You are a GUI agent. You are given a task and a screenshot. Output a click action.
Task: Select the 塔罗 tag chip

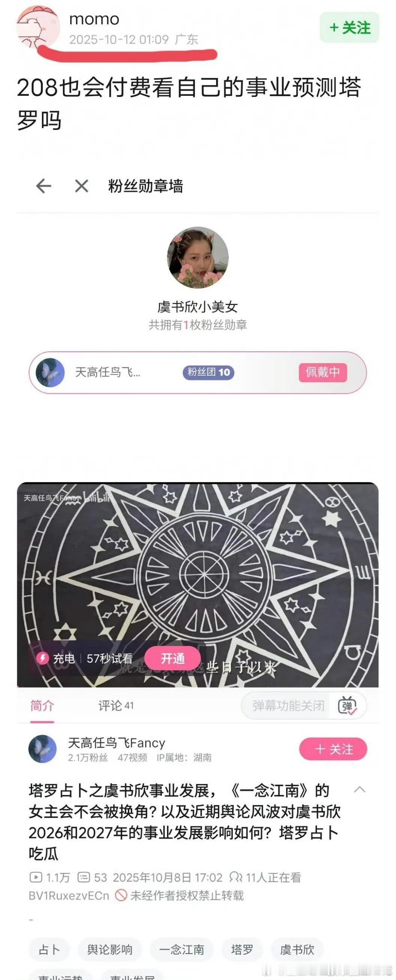(x=242, y=950)
